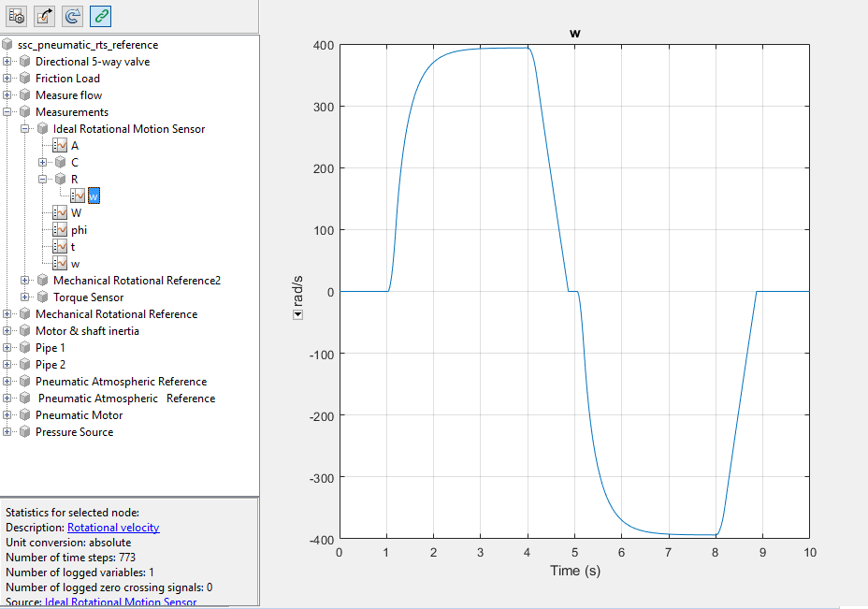
Task: Collapse the Measurements node
Action: pos(7,112)
